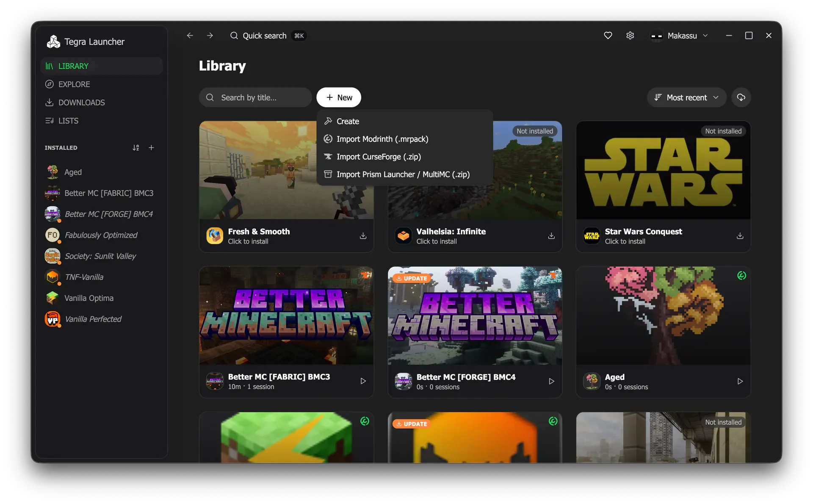Expand the Makassu account menu
The image size is (813, 504).
[x=679, y=36]
